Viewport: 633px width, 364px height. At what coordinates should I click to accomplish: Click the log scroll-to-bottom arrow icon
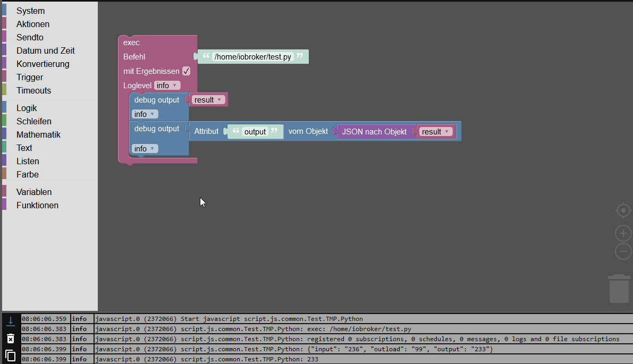click(x=11, y=321)
